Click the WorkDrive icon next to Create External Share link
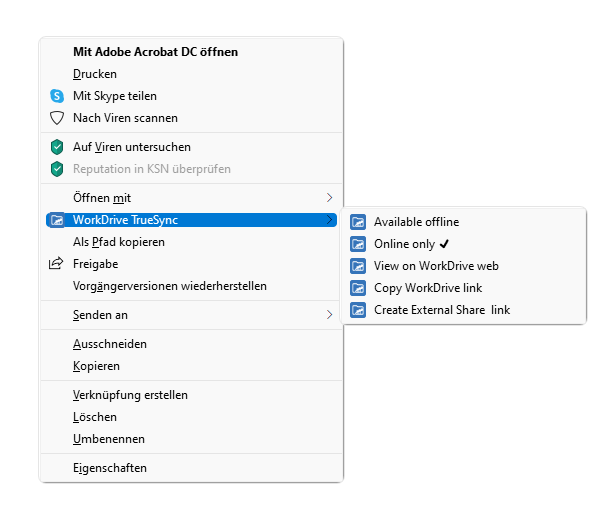This screenshot has width=605, height=518. coord(358,310)
